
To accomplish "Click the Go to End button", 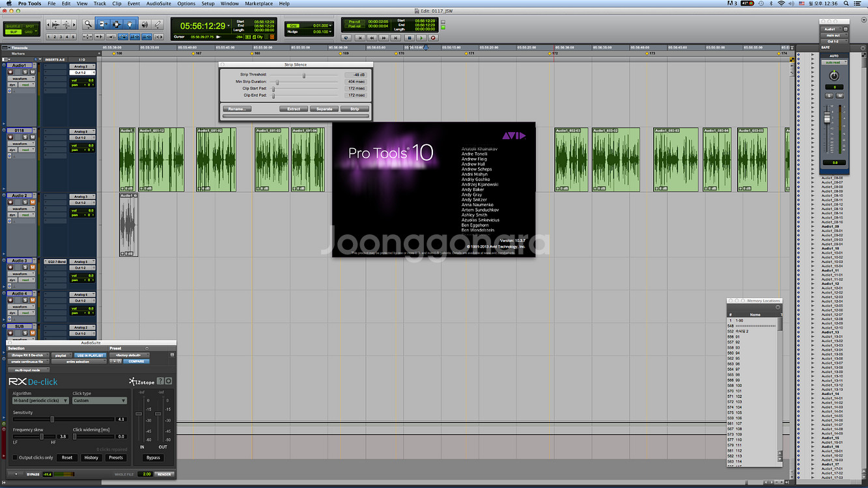I will (397, 38).
